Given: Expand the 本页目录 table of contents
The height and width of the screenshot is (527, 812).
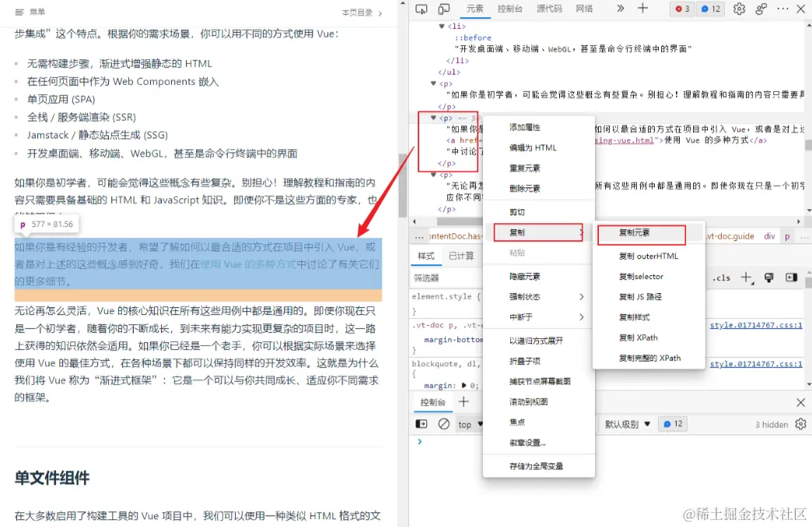Looking at the screenshot, I should (x=362, y=12).
